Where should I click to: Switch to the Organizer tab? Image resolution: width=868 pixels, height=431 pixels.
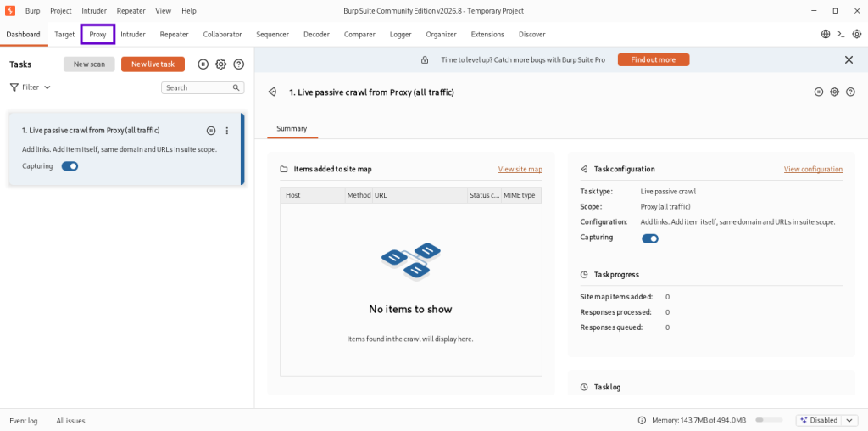coord(441,34)
